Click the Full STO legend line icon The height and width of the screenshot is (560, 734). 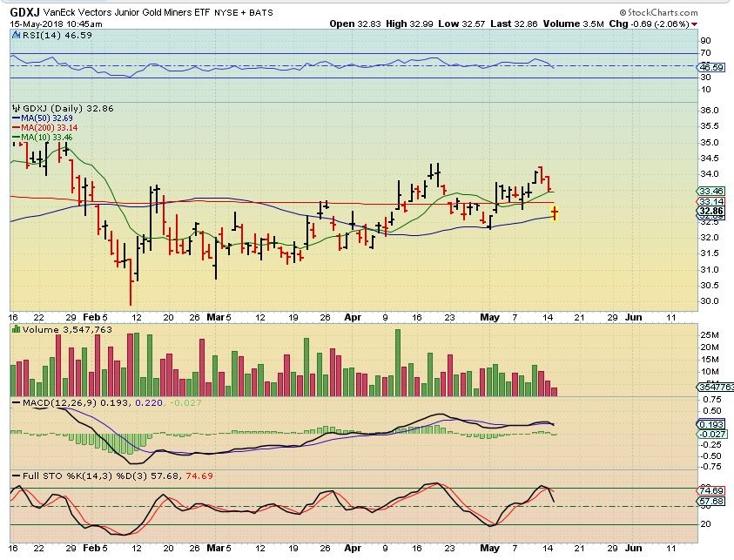pos(15,475)
